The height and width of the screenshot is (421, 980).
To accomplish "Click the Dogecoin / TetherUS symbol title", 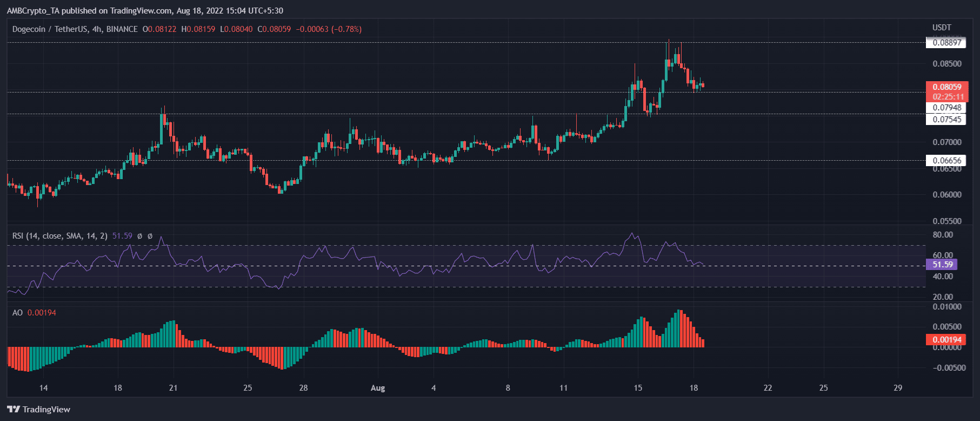I will tap(75, 29).
